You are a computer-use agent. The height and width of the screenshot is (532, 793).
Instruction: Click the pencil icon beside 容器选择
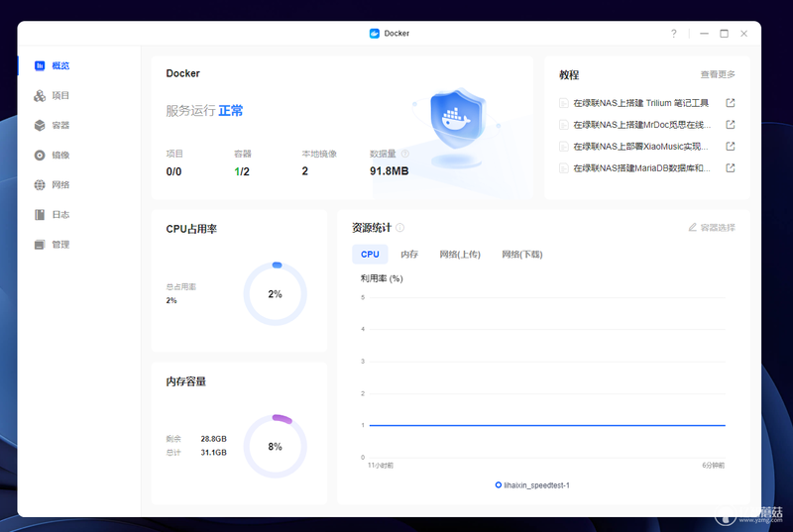click(692, 227)
